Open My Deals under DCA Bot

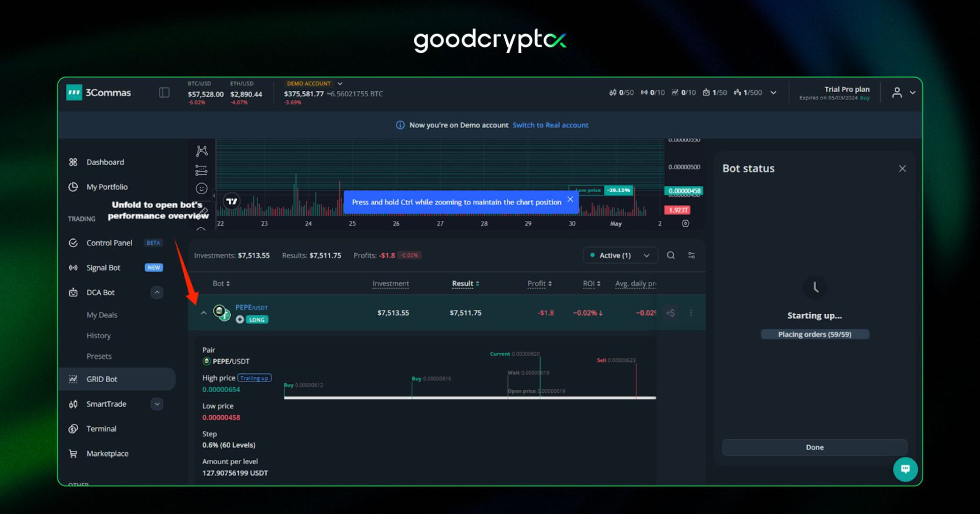102,315
